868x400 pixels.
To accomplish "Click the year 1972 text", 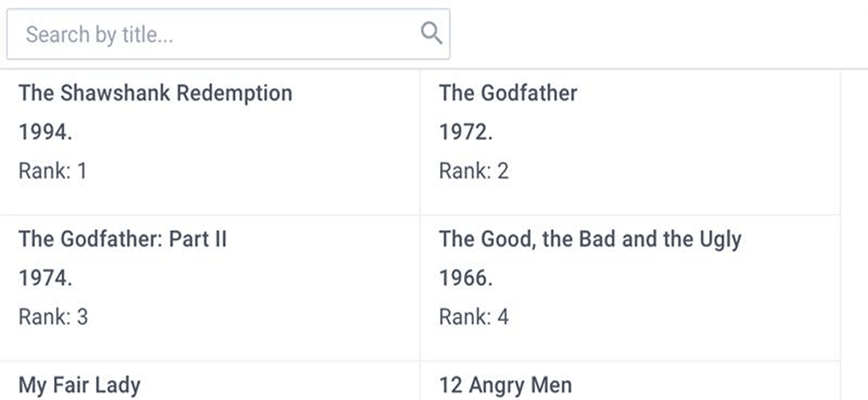I will 466,132.
